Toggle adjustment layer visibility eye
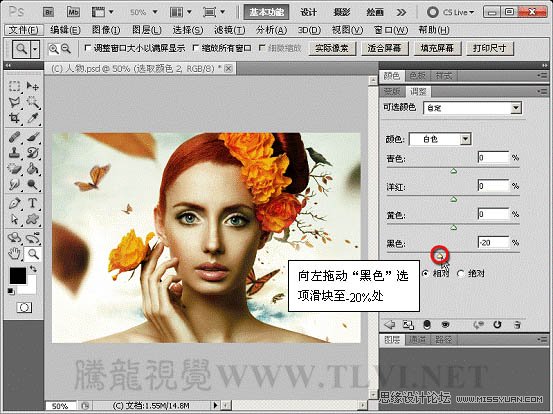Viewport: 553px width, 414px height. click(x=445, y=325)
